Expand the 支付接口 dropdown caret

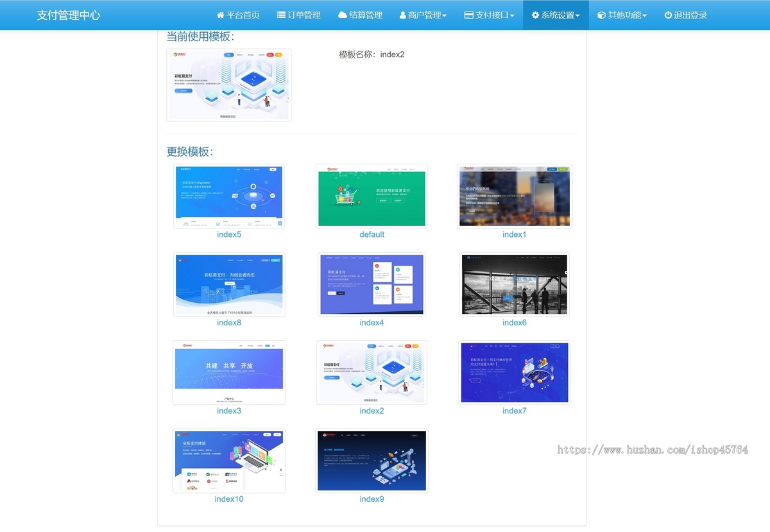click(x=512, y=15)
